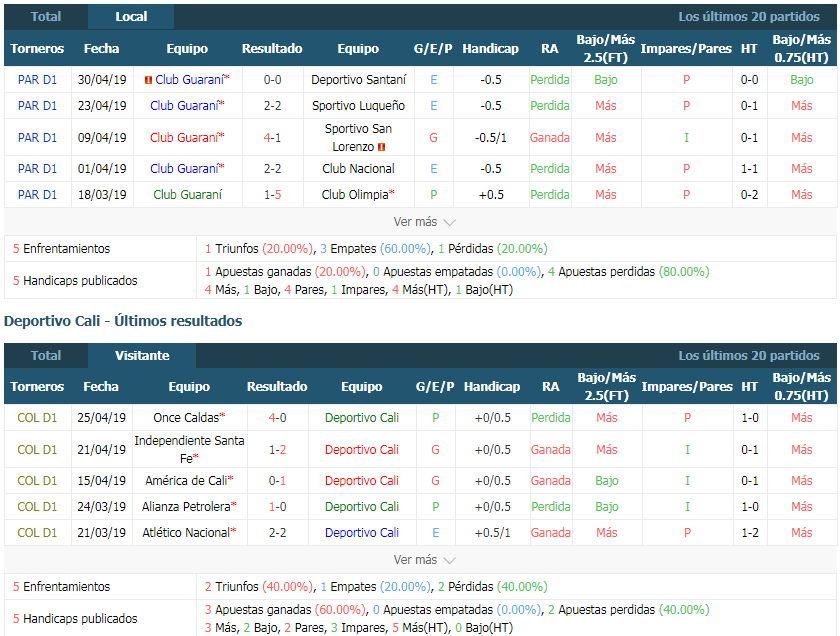Click the 4-0 result for Once Caldas
Screen dimensions: 840x636
coord(277,417)
